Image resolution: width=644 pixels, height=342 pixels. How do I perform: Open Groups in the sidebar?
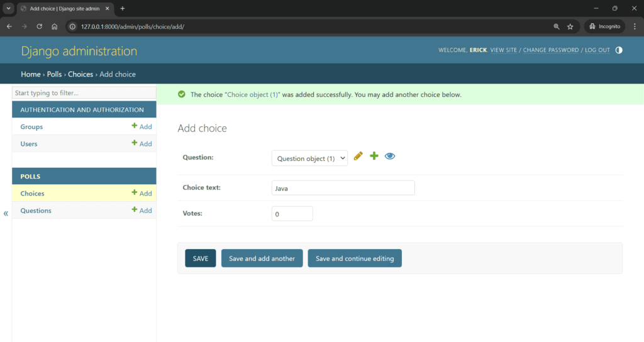tap(31, 127)
